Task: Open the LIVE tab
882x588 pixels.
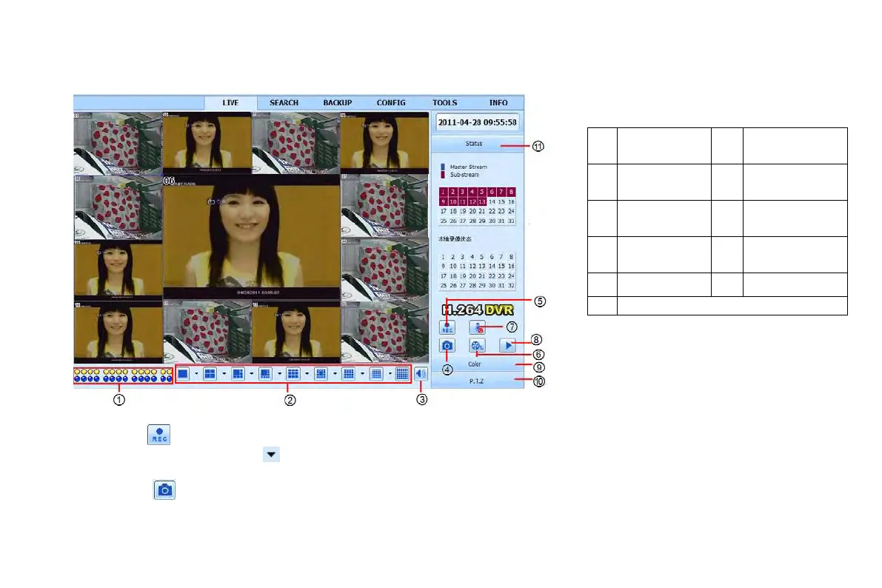Action: (230, 103)
